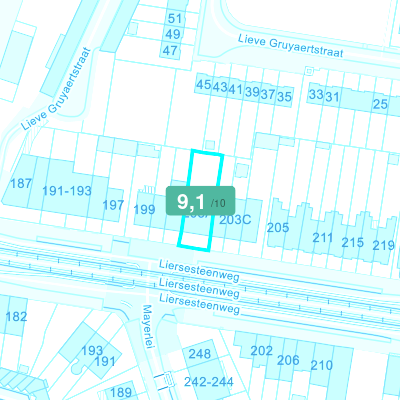Select house number 25

tap(380, 104)
